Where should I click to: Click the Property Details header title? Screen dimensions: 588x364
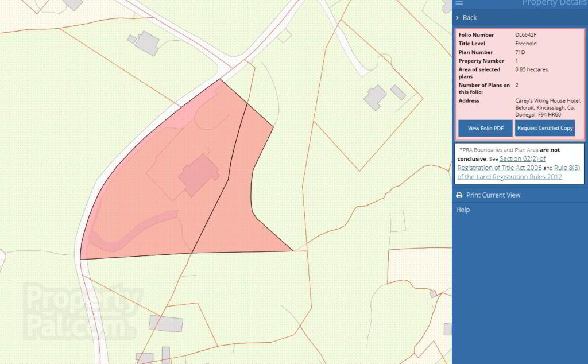pyautogui.click(x=555, y=3)
